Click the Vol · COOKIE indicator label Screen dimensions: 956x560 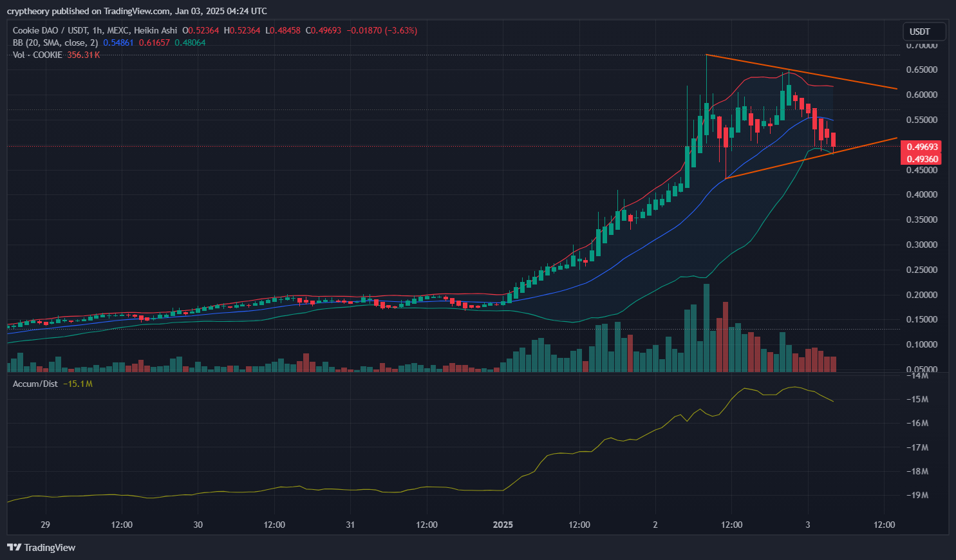(37, 55)
